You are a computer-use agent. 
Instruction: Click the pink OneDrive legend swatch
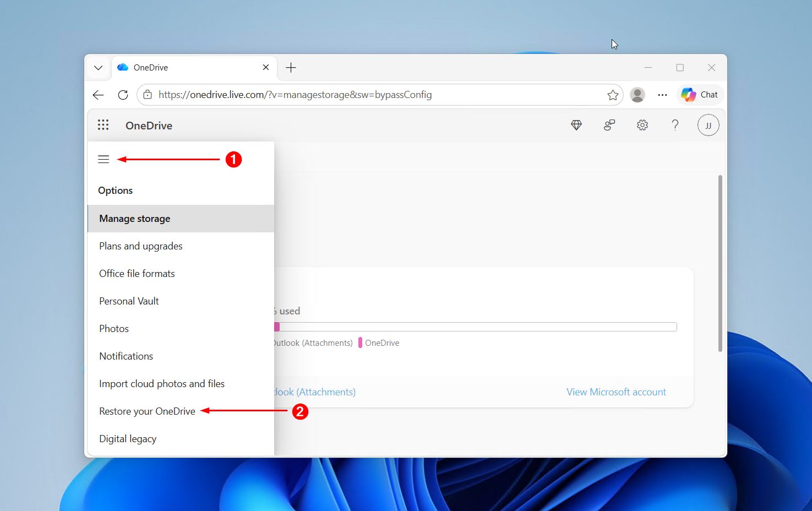[x=360, y=343]
